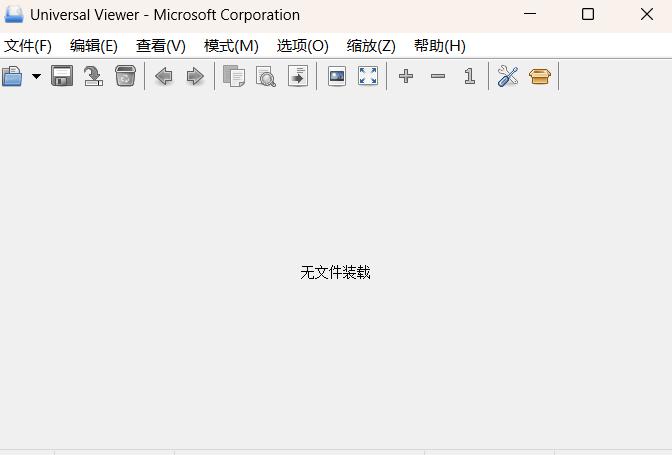
Task: Open plugins with the box icon
Action: point(540,77)
